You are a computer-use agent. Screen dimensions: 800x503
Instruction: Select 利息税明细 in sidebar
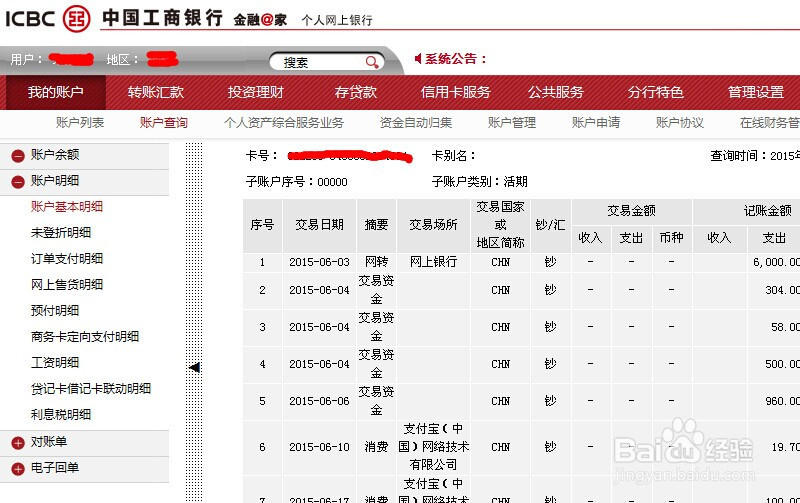[x=61, y=415]
